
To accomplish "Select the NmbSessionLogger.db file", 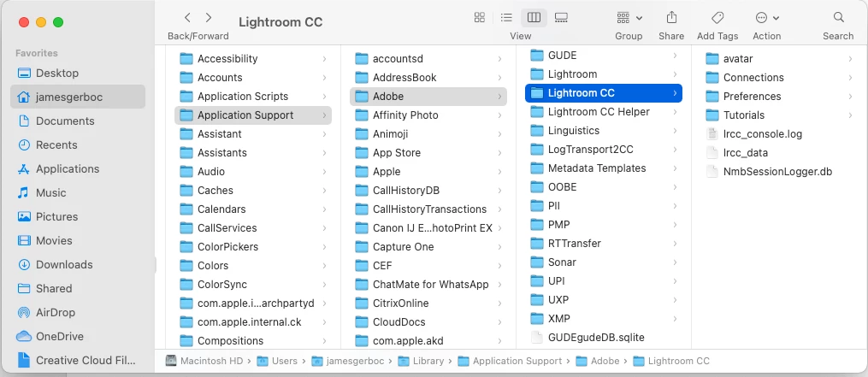I will click(779, 172).
